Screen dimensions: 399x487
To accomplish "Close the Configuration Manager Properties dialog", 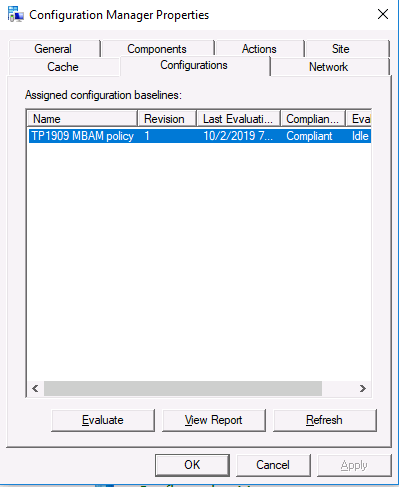I will [383, 14].
